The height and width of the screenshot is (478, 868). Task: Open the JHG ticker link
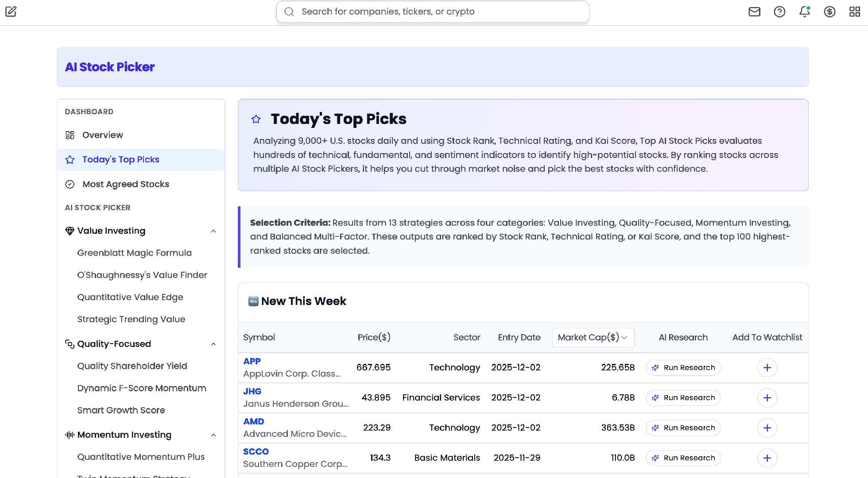click(252, 391)
